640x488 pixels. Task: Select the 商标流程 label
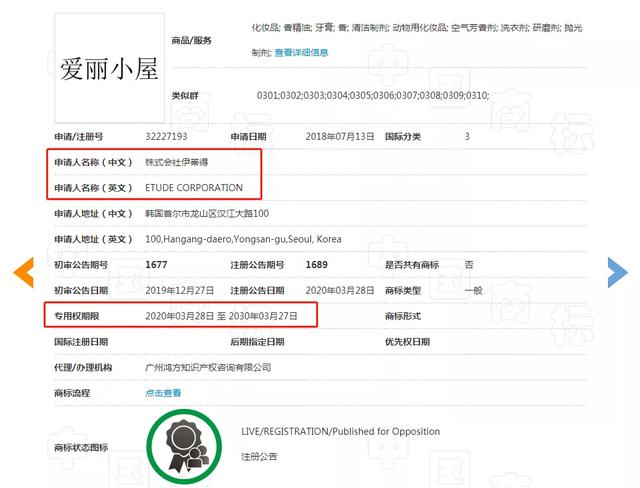(72, 393)
